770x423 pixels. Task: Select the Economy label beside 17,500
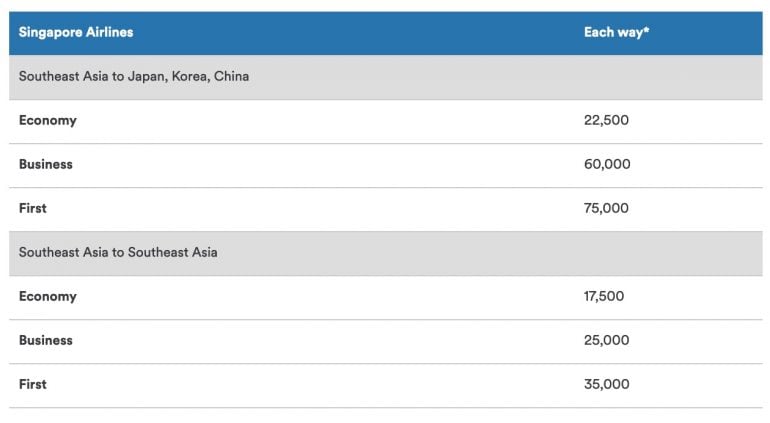click(47, 296)
